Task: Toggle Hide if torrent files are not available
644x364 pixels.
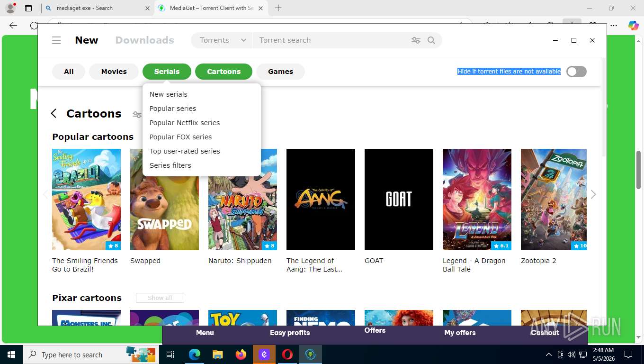Action: coord(576,72)
